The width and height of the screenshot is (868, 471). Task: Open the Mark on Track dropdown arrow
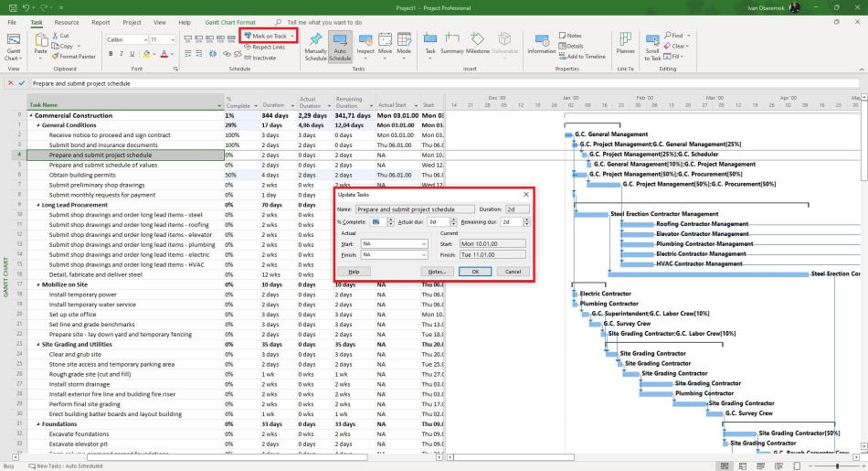292,36
